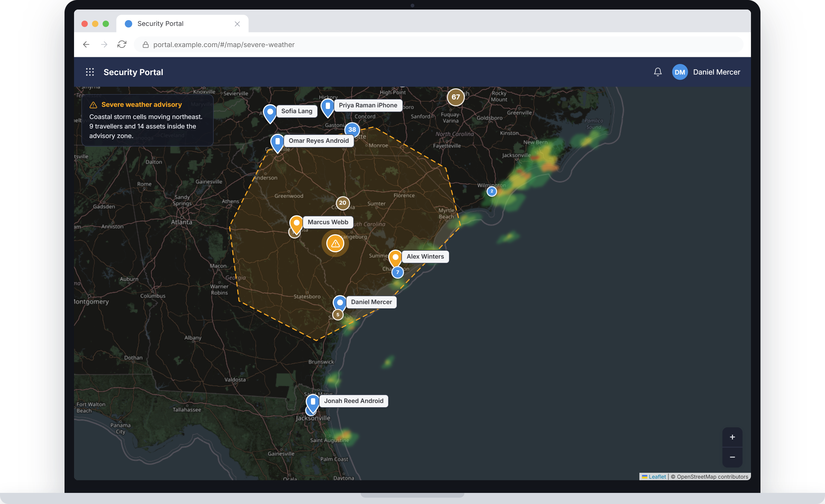825x504 pixels.
Task: Click Alex Winters' orange traveller pin
Action: (x=395, y=259)
